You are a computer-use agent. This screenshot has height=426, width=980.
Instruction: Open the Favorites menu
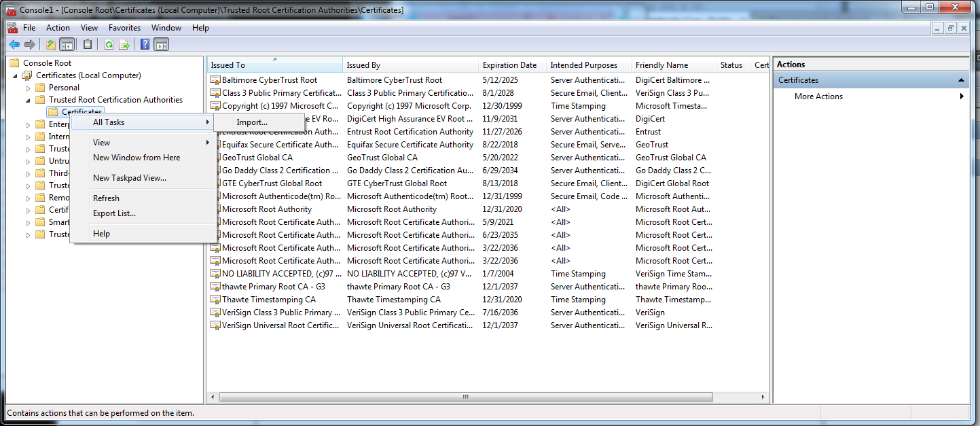(x=124, y=28)
